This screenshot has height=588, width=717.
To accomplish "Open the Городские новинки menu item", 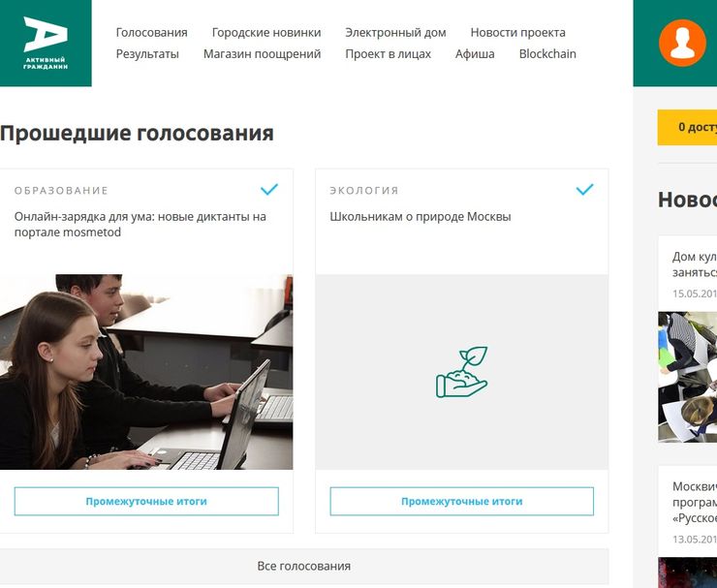I will tap(266, 33).
